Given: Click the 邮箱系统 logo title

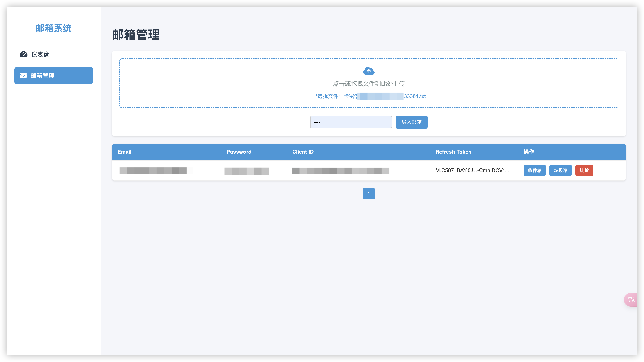Looking at the screenshot, I should click(53, 28).
